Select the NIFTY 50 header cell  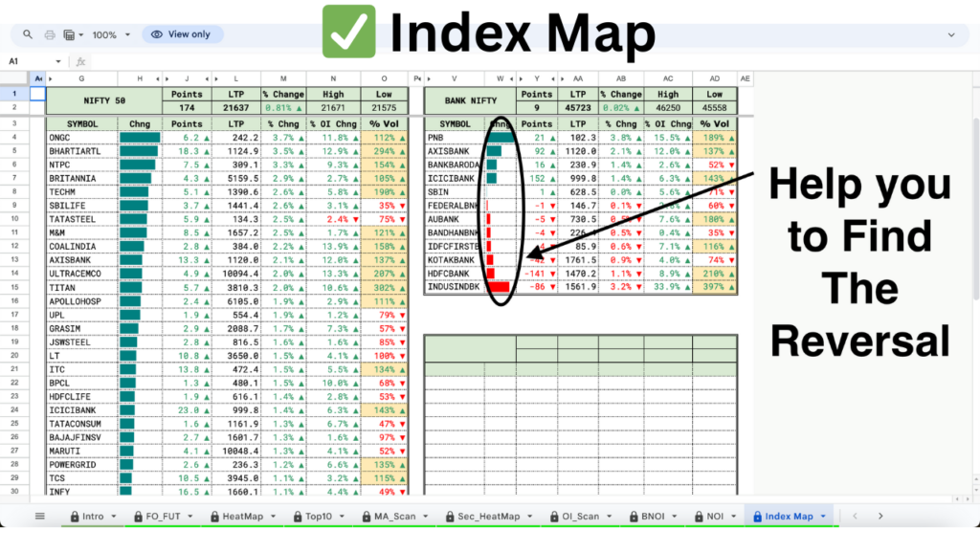point(102,100)
